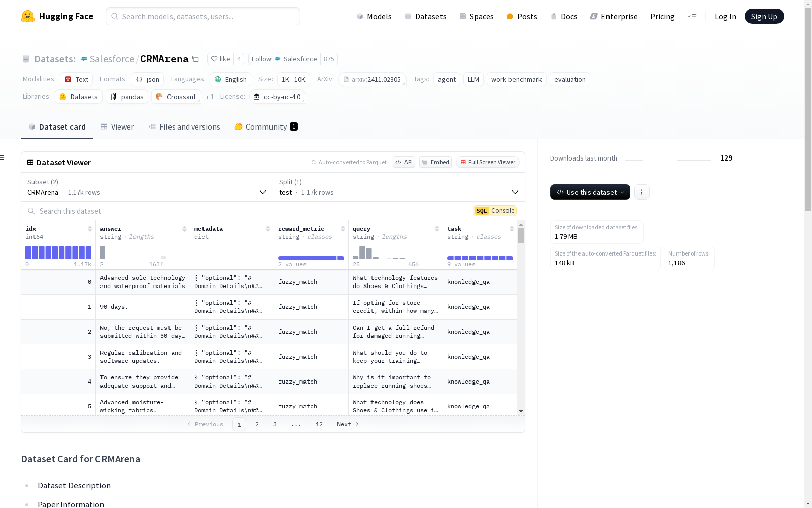The width and height of the screenshot is (812, 508).
Task: Click the English language tag
Action: pyautogui.click(x=230, y=79)
